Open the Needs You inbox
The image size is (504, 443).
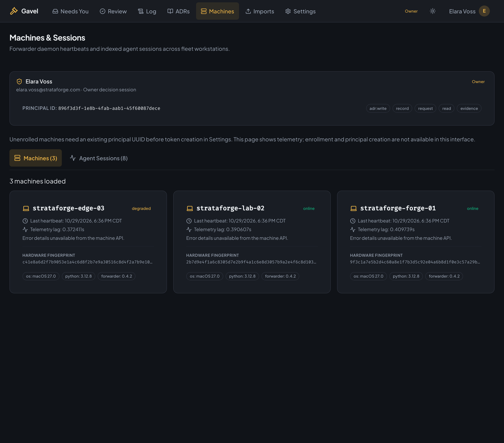pos(70,11)
